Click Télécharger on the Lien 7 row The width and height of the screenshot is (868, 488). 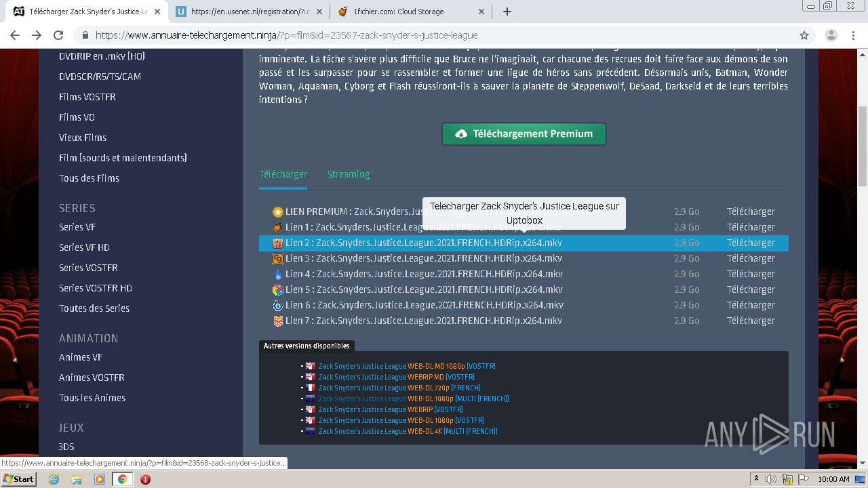coord(751,321)
